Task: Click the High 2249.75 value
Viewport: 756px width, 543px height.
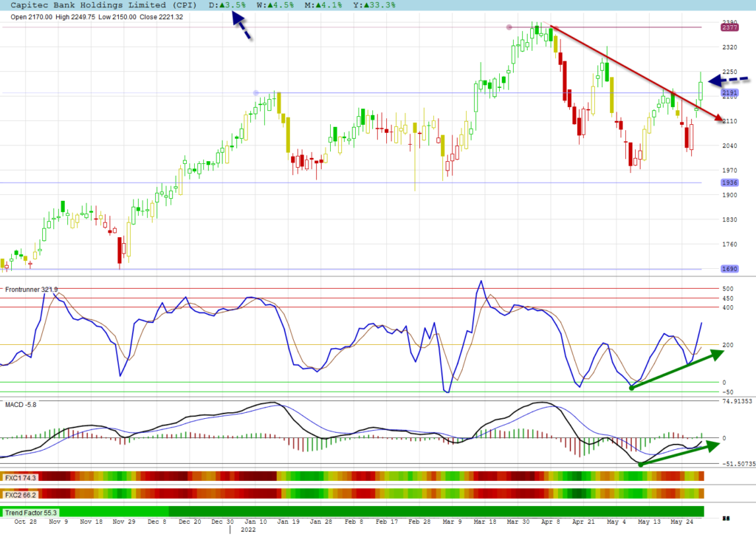Action: tap(75, 17)
